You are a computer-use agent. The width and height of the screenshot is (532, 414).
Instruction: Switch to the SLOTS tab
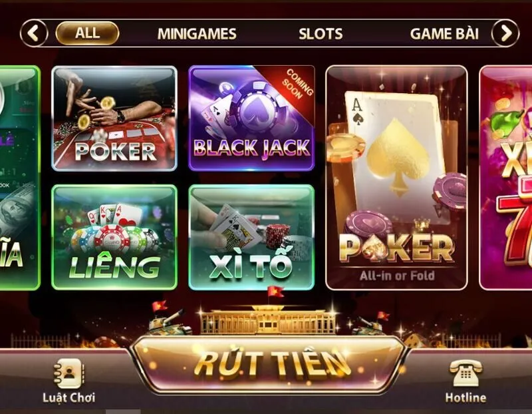tap(321, 34)
